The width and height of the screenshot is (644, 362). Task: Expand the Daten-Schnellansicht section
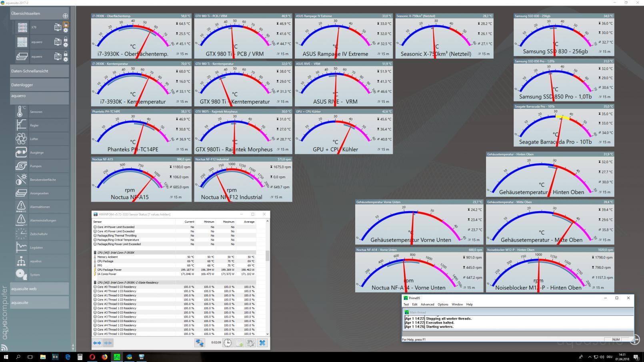(x=40, y=71)
